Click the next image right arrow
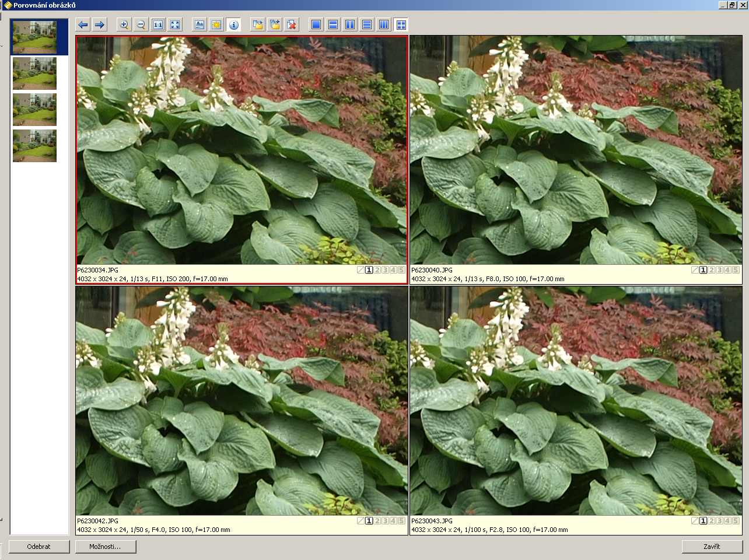 click(x=100, y=24)
